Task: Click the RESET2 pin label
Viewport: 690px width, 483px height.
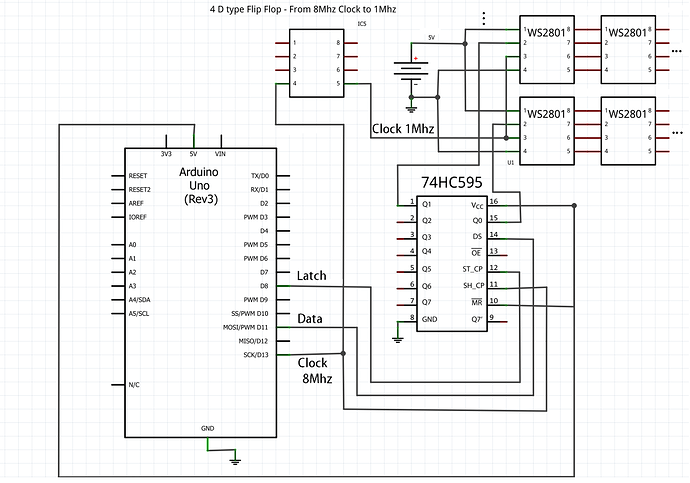Action: point(139,190)
